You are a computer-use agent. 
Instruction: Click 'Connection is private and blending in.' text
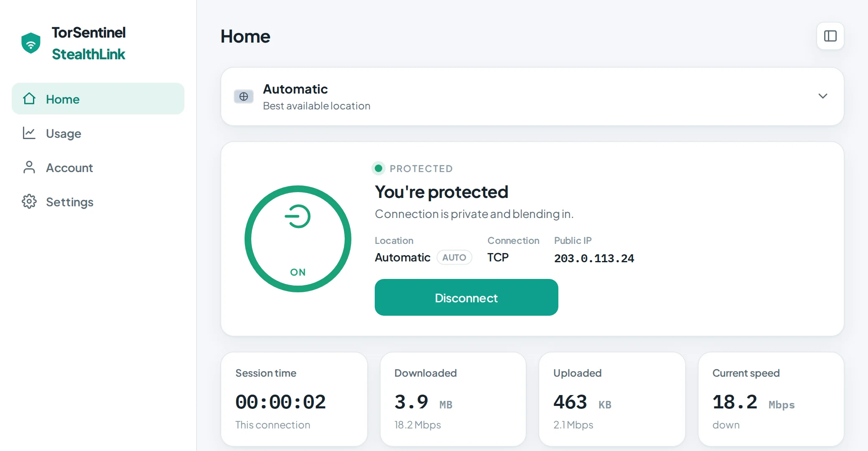point(474,214)
